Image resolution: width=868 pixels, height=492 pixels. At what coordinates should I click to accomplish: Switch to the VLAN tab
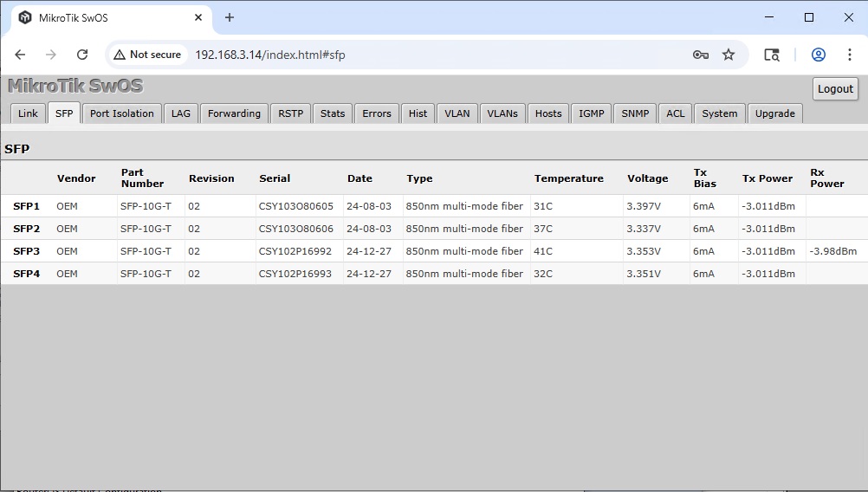pyautogui.click(x=457, y=113)
